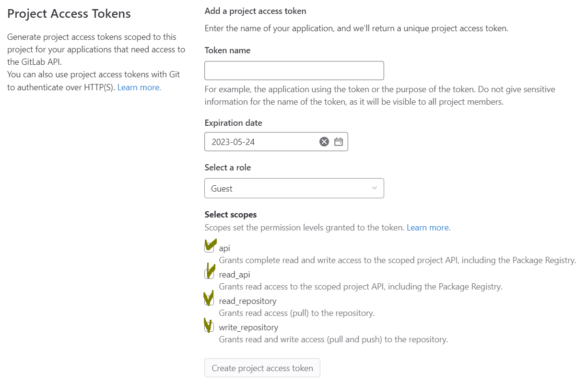Enable the api scope checkbox
The width and height of the screenshot is (588, 386).
(x=209, y=248)
